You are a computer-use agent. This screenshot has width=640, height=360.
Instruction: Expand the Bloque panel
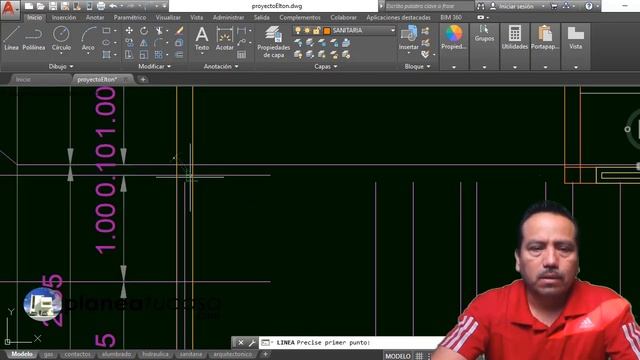tap(417, 66)
